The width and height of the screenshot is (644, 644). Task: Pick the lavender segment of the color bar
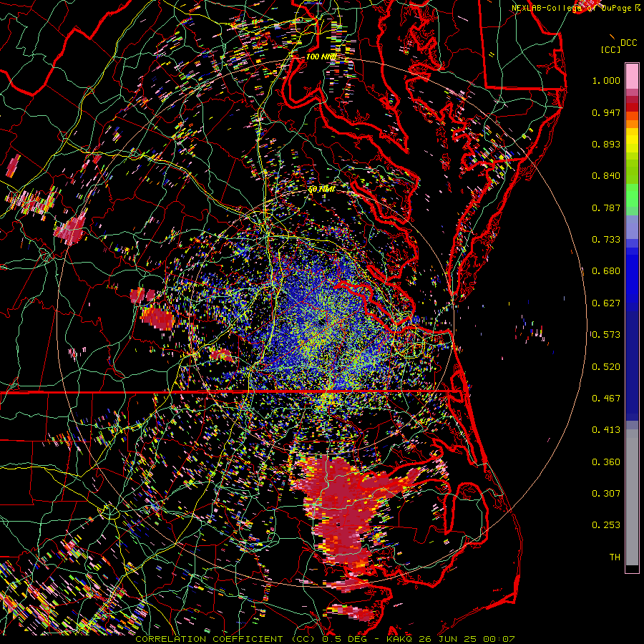632,227
